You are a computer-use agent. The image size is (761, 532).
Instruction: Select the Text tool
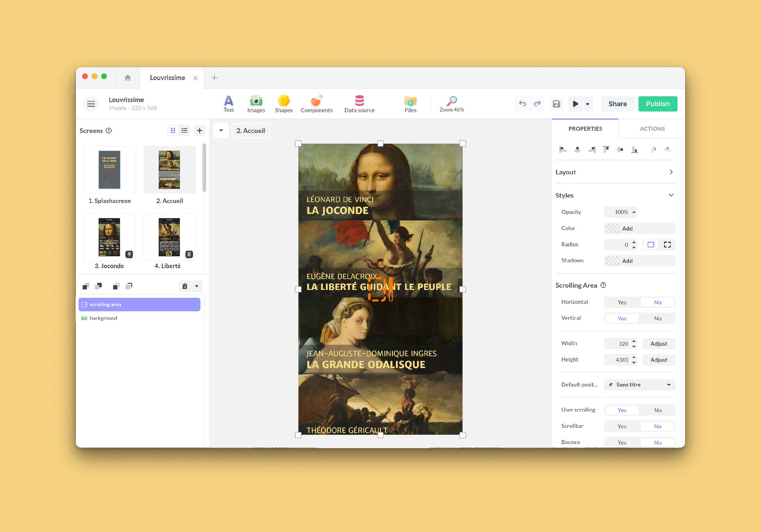tap(229, 103)
